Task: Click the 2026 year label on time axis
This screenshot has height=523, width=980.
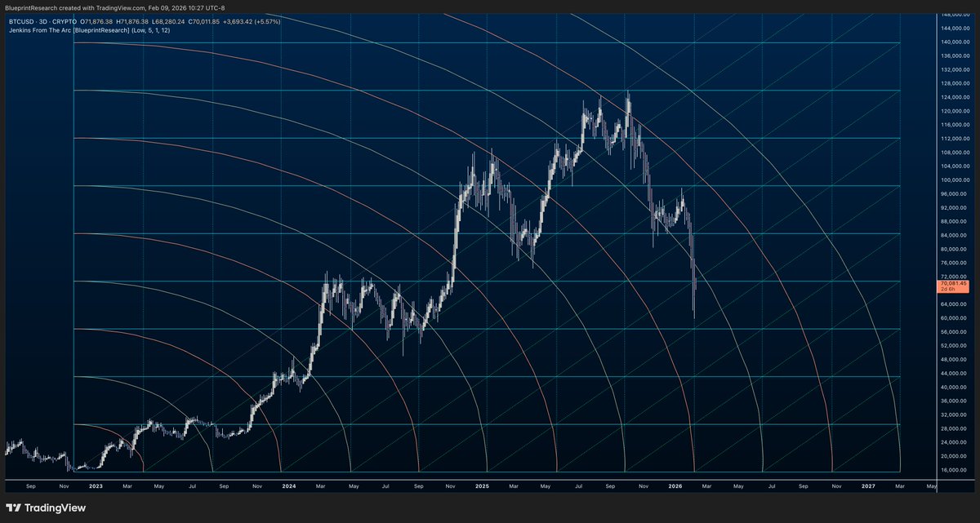Action: pos(675,485)
